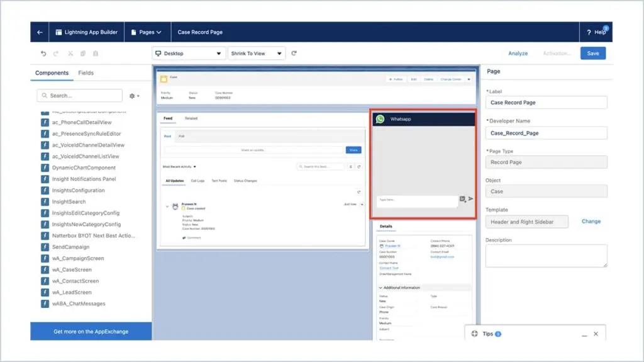Edit the Label input field
This screenshot has width=644, height=362.
click(x=547, y=103)
